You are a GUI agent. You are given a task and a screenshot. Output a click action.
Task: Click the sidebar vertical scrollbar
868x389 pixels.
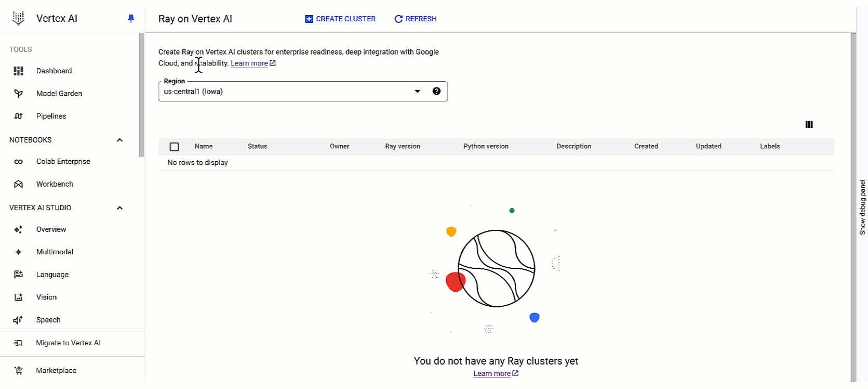(141, 95)
